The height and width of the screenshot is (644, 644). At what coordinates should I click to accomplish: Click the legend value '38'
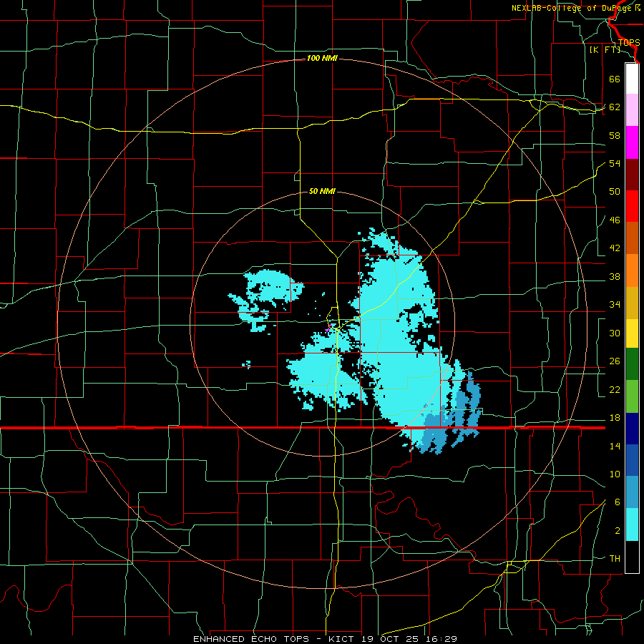[x=615, y=276]
